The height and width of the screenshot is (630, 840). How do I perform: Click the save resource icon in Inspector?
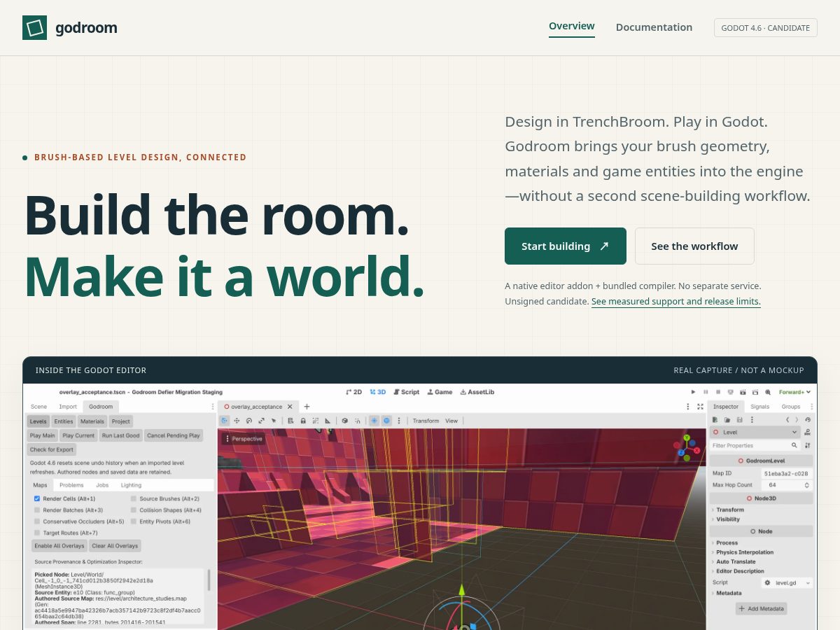click(740, 420)
